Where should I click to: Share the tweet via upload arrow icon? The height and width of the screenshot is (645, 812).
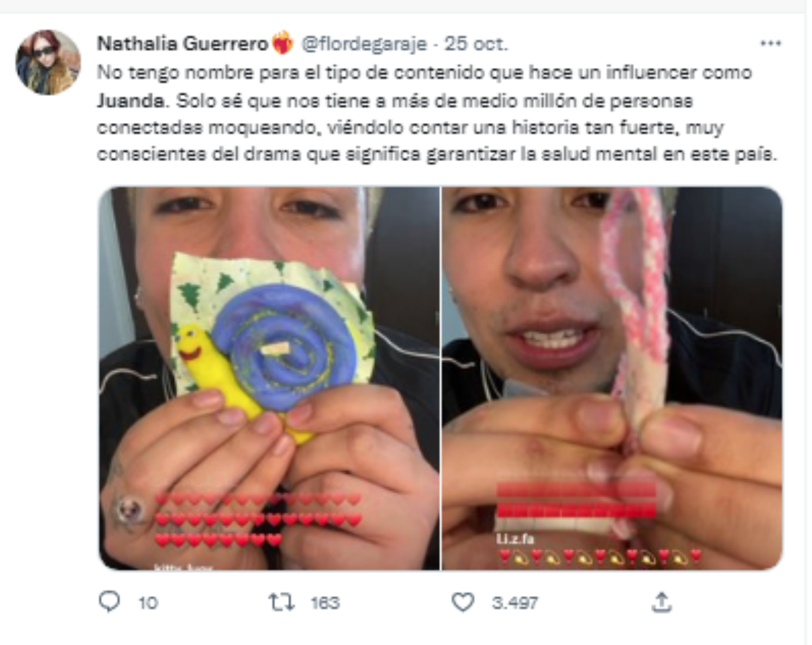tap(661, 602)
